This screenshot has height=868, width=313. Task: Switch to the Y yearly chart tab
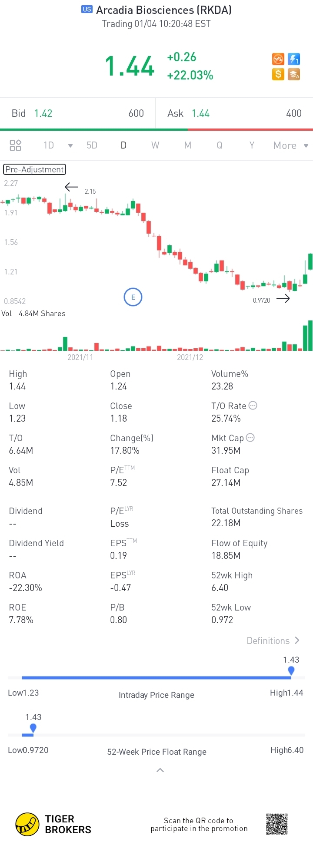tap(252, 145)
